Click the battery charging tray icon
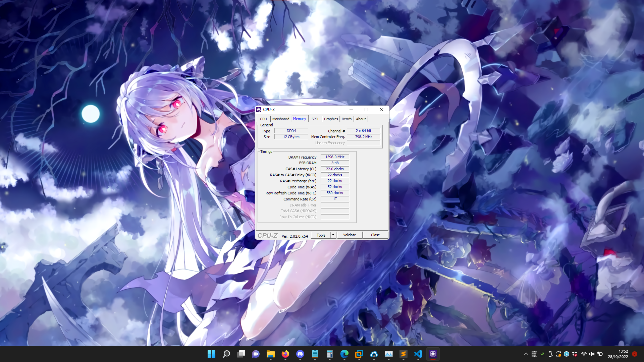 600,354
